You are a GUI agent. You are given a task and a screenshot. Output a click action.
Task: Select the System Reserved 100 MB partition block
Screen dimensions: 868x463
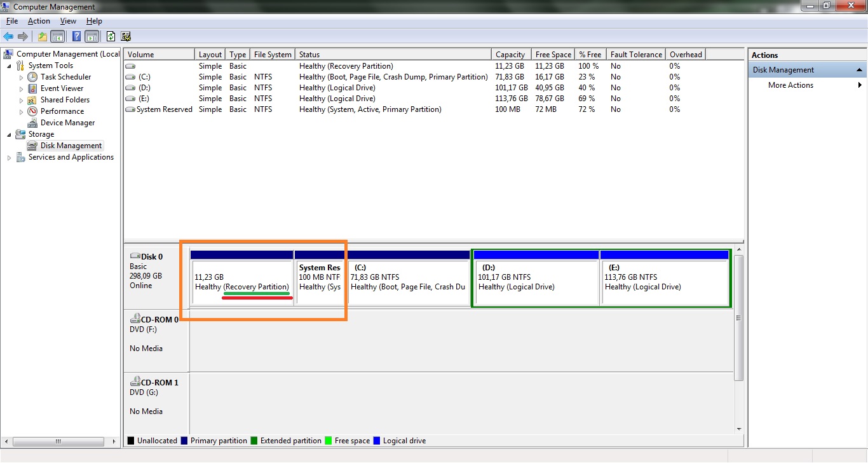(x=320, y=277)
